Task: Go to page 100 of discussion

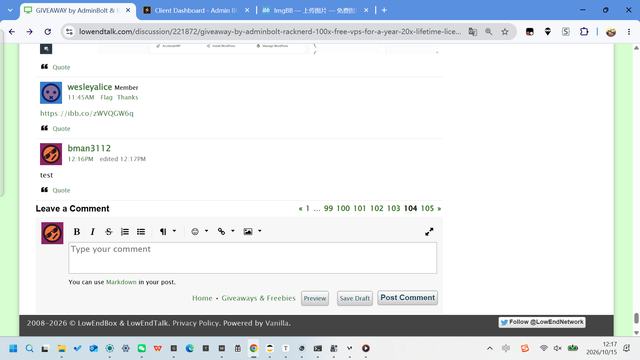Action: (343, 208)
